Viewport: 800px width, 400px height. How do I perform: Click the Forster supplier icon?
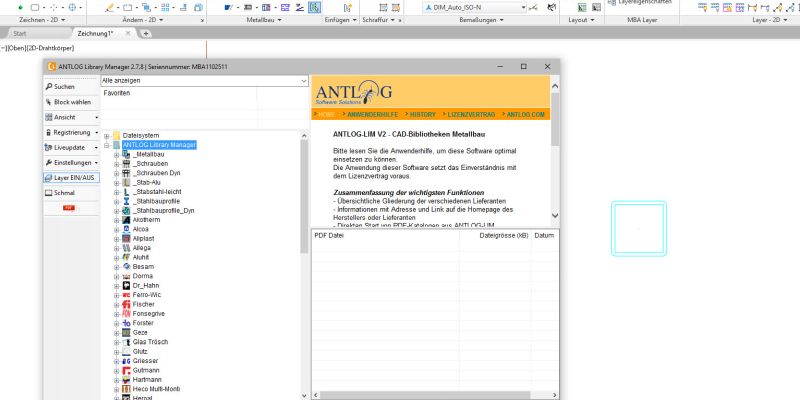click(x=126, y=323)
